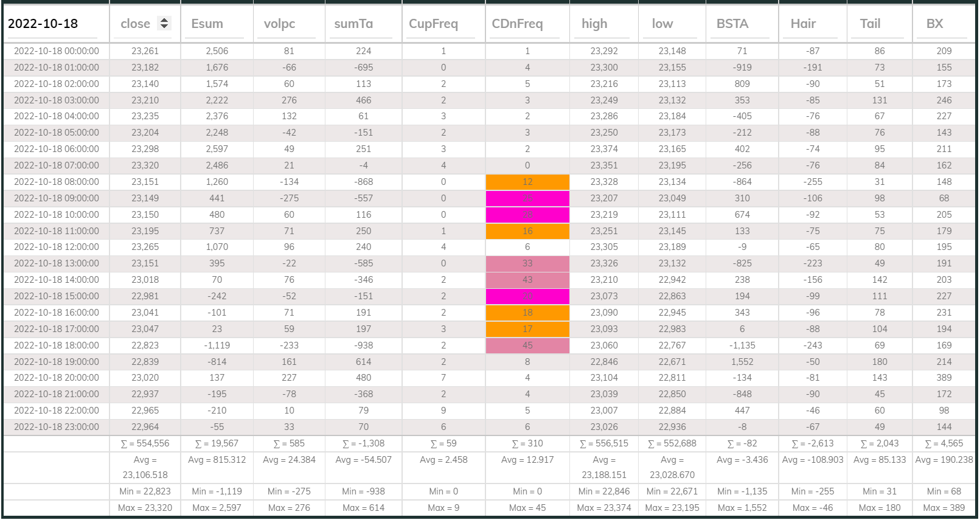
Task: Click orange CDnFreq cell 17 at 17:00:00
Action: 527,329
